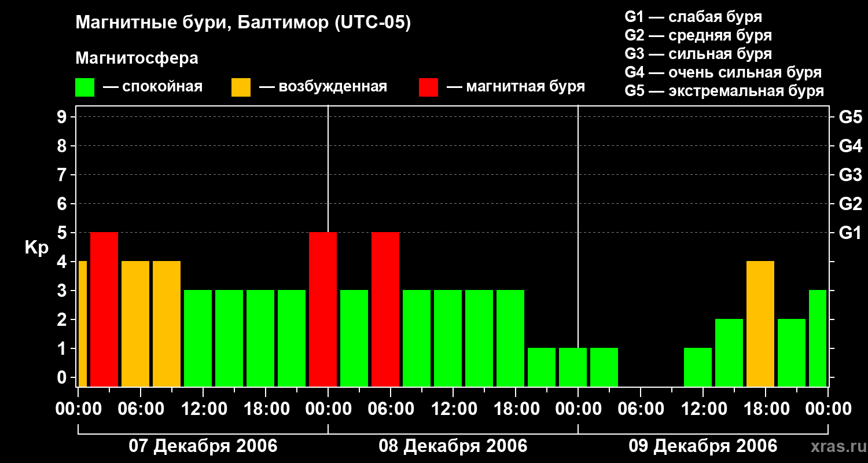Click the red bar at midnight 08 December

(323, 310)
